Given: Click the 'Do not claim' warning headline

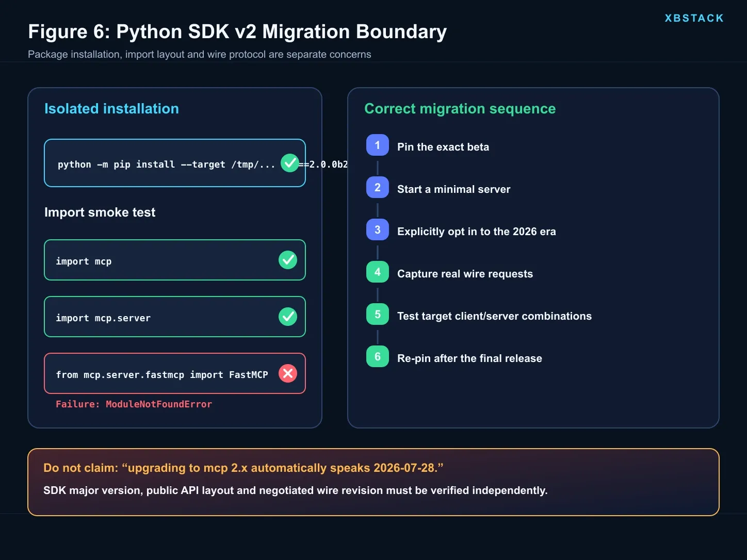Looking at the screenshot, I should coord(243,468).
